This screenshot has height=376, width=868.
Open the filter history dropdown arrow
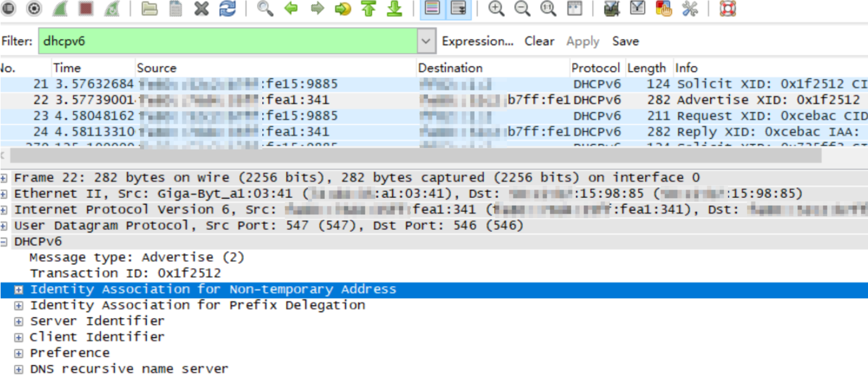426,41
